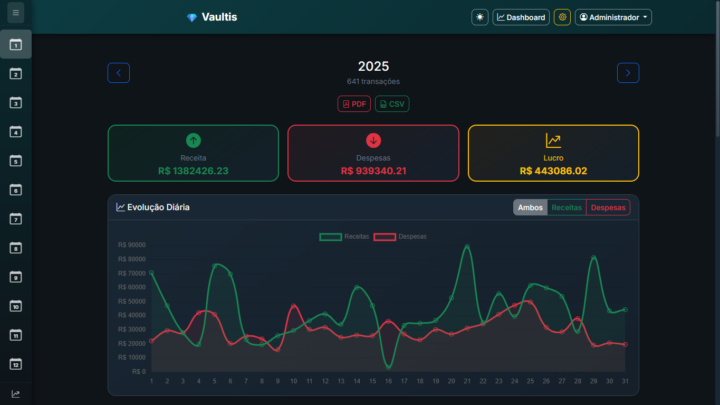This screenshot has height=405, width=720.
Task: Open the Dashboard from the navbar
Action: [521, 17]
